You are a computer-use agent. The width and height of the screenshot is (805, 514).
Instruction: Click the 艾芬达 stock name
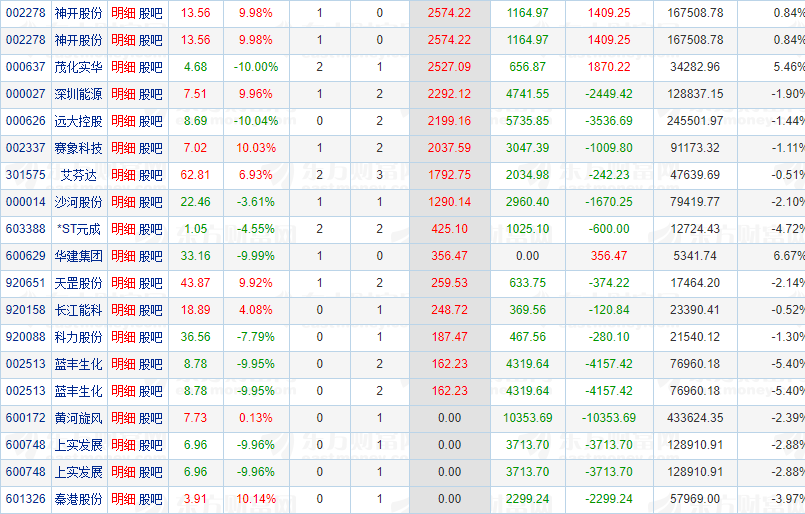(x=79, y=175)
